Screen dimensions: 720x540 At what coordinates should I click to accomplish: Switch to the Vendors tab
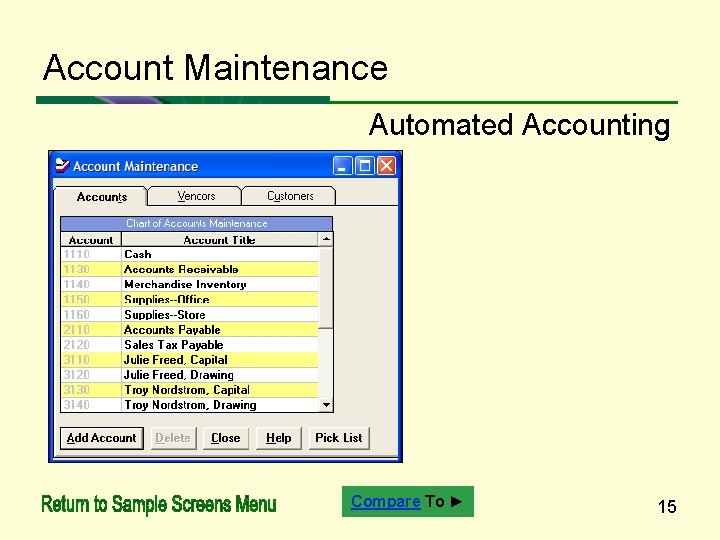(x=196, y=196)
